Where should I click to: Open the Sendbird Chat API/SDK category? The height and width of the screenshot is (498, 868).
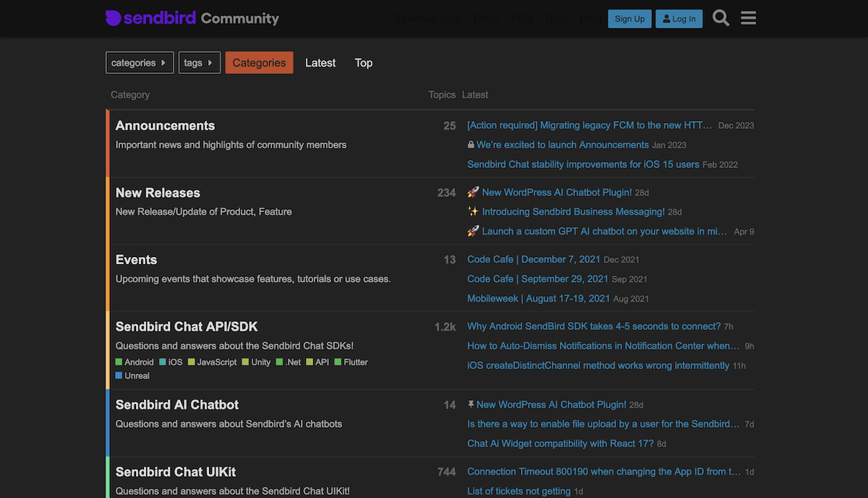pos(187,326)
